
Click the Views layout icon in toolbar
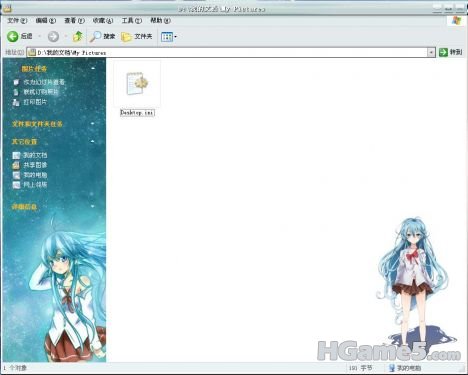pos(167,36)
